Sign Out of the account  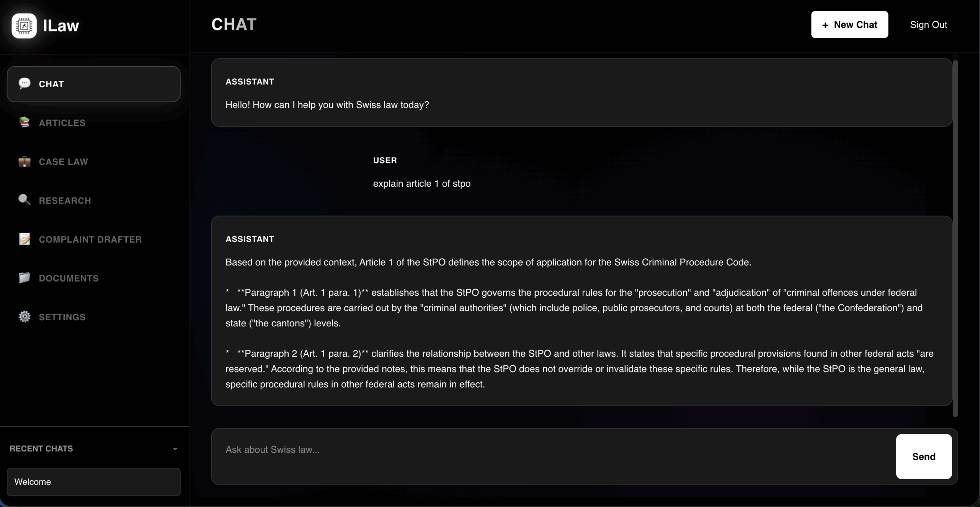[928, 24]
